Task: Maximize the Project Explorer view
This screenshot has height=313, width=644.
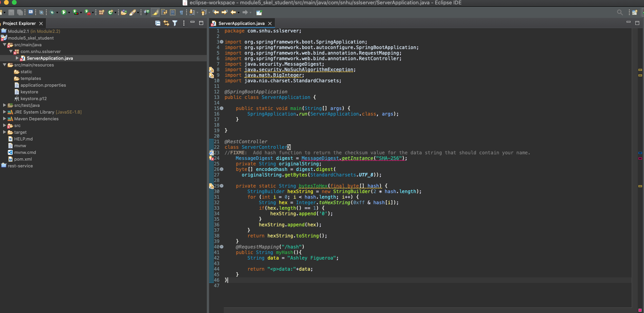Action: pyautogui.click(x=201, y=23)
